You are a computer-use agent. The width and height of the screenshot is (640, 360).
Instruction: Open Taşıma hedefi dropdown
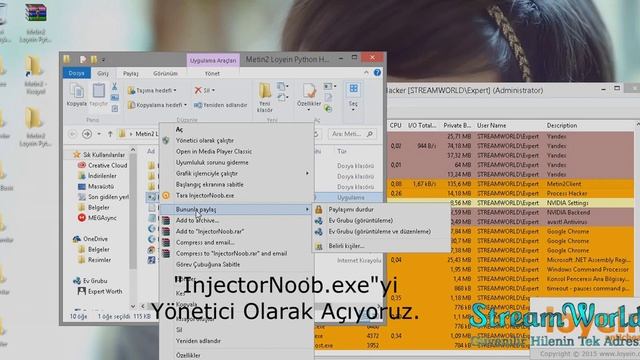(153, 91)
